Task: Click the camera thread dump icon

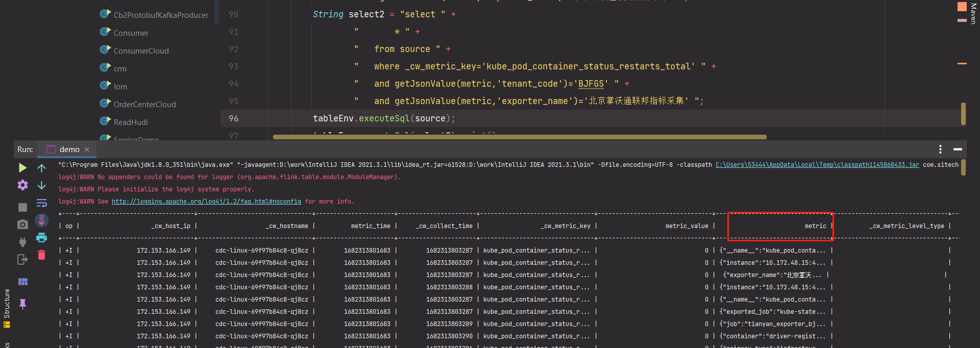Action: pos(22,225)
